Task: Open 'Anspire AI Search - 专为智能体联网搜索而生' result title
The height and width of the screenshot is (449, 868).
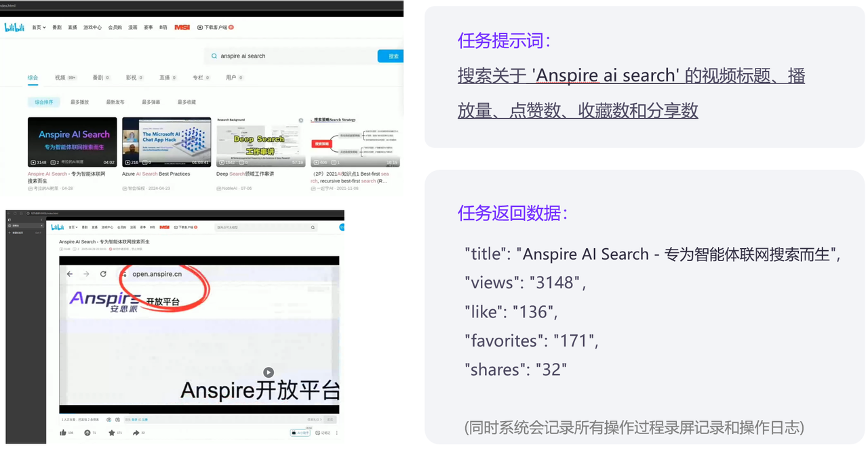Action: (66, 177)
